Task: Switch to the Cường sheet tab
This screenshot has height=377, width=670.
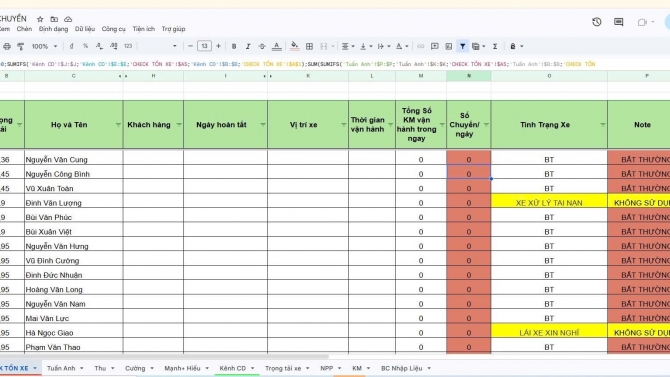Action: point(135,368)
